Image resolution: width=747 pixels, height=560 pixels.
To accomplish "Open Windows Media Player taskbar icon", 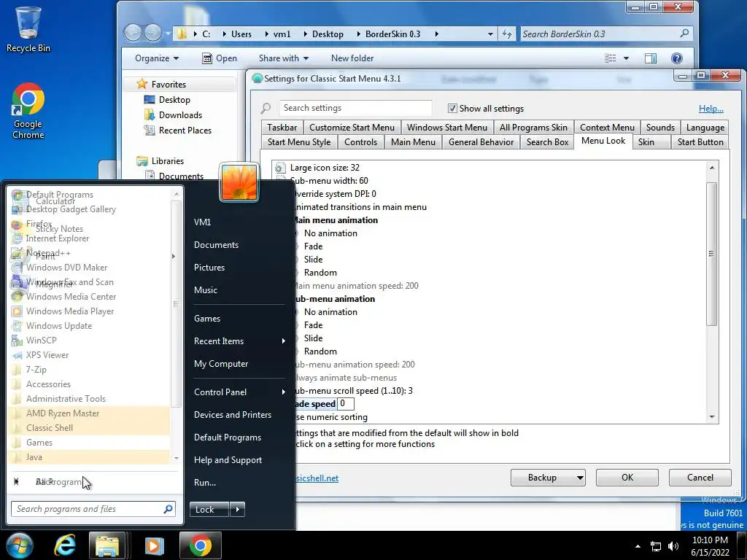I will tap(154, 545).
